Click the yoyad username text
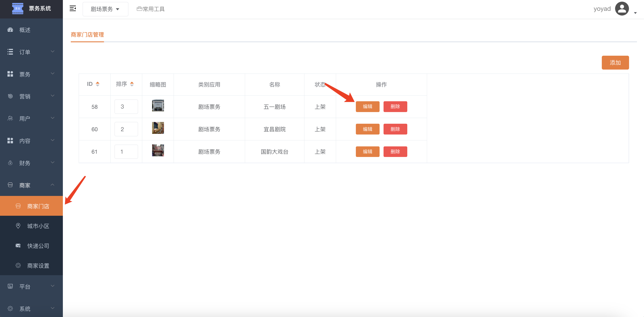 tap(602, 9)
